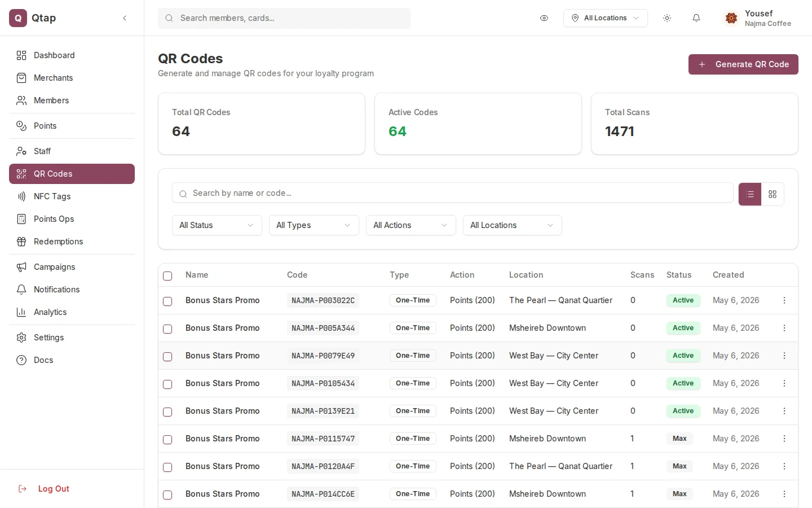Open the Docs link
The height and width of the screenshot is (508, 812).
72,360
